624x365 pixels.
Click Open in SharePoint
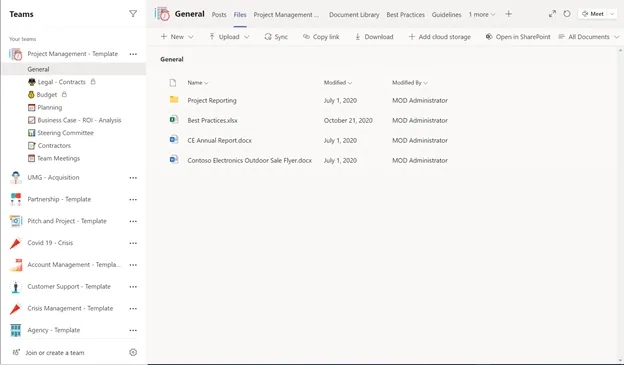pyautogui.click(x=518, y=37)
